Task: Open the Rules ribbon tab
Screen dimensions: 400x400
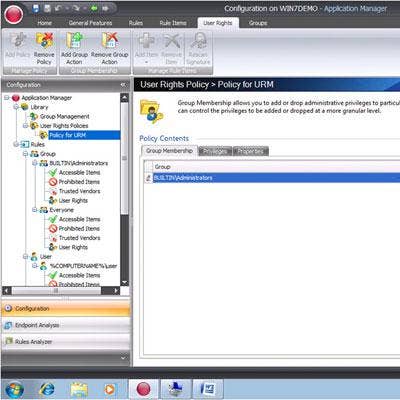Action: click(136, 23)
